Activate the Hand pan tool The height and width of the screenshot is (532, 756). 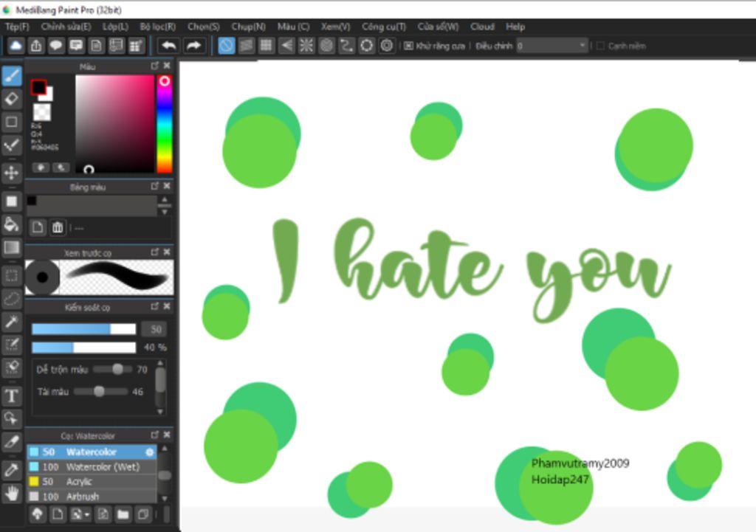(12, 493)
